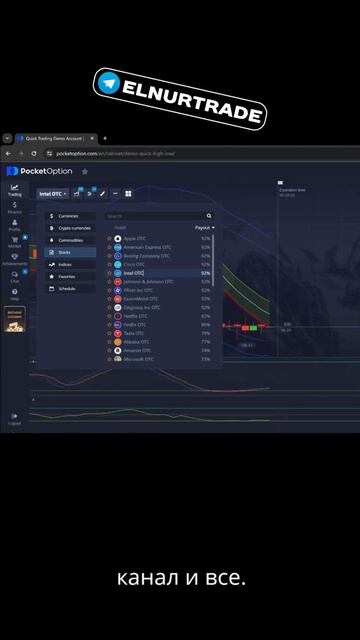Select the Indices category
Viewport: 360px width, 640px height.
[70, 264]
